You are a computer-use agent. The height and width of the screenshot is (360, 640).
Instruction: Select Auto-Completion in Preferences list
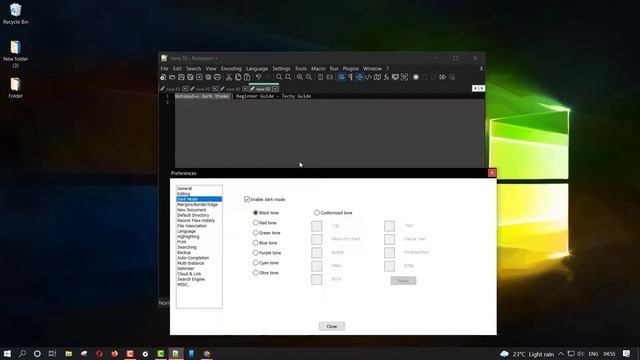[193, 258]
